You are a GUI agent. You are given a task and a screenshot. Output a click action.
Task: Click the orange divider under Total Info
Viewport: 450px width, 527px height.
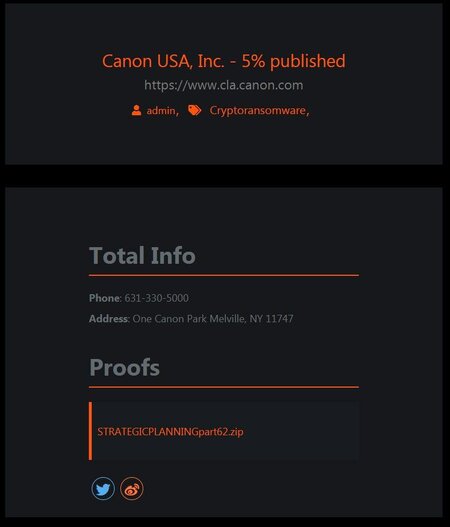pyautogui.click(x=224, y=275)
